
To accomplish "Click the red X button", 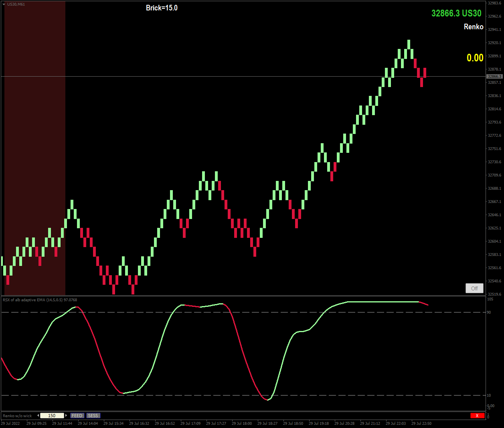I will (477, 416).
